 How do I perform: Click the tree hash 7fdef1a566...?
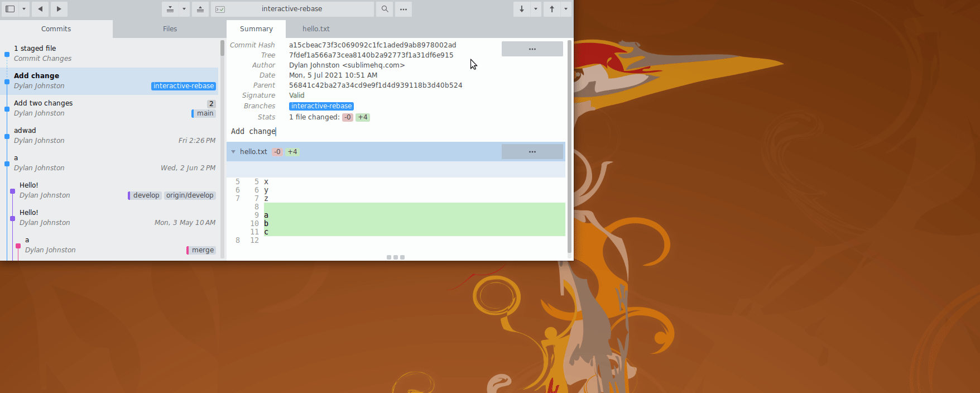tap(371, 55)
